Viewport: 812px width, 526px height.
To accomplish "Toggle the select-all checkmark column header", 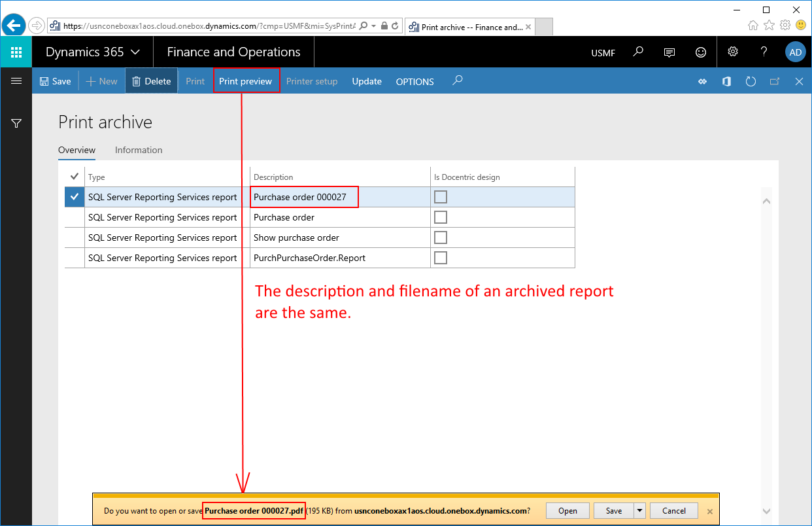I will click(74, 177).
